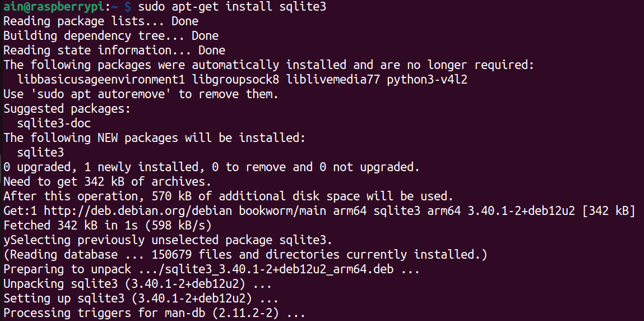Click the 'Building dependency tree... Done' line

[x=111, y=36]
